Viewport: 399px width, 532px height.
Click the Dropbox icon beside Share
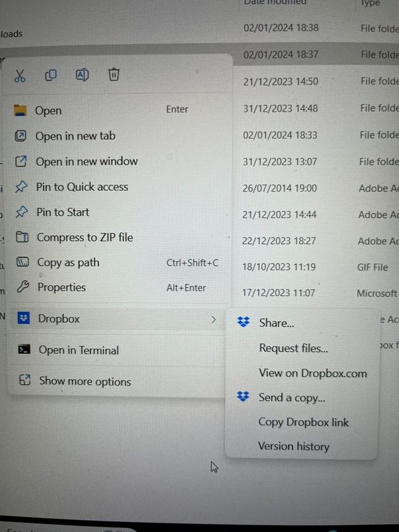(x=243, y=322)
